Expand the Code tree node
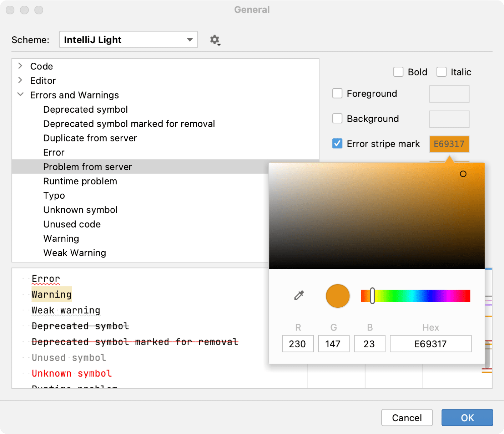This screenshot has width=504, height=434. 20,66
